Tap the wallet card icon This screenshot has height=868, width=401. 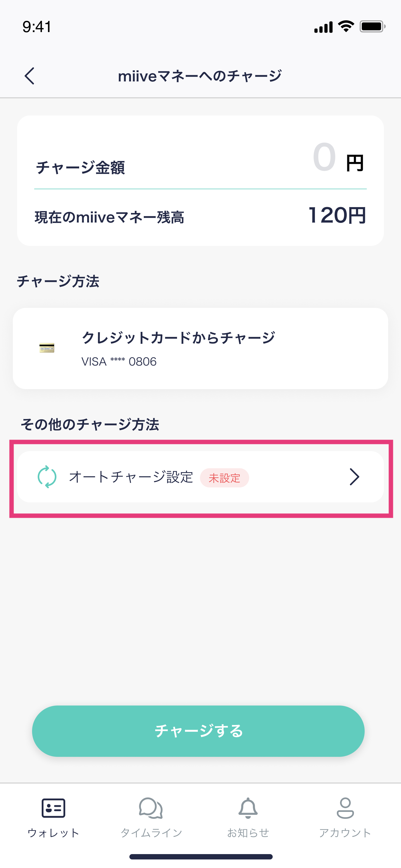click(x=53, y=808)
